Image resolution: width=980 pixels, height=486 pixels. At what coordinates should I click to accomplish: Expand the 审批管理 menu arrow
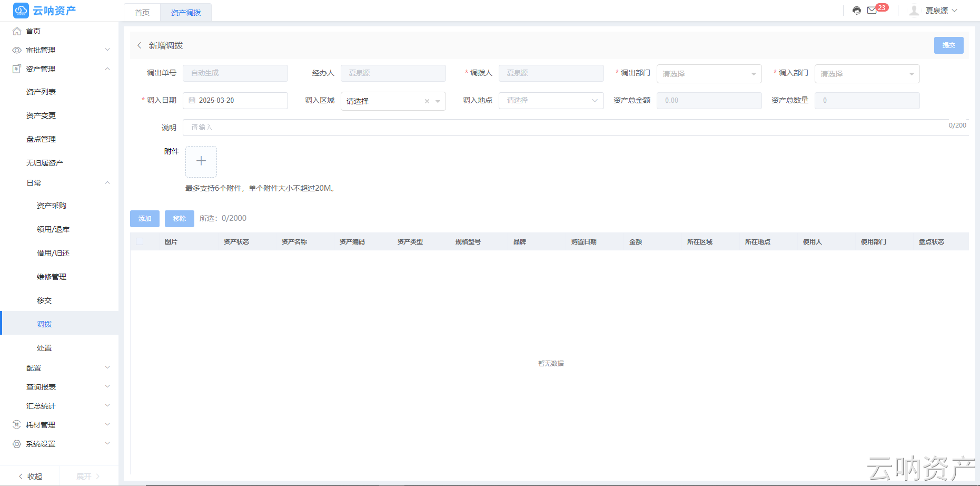(x=107, y=50)
